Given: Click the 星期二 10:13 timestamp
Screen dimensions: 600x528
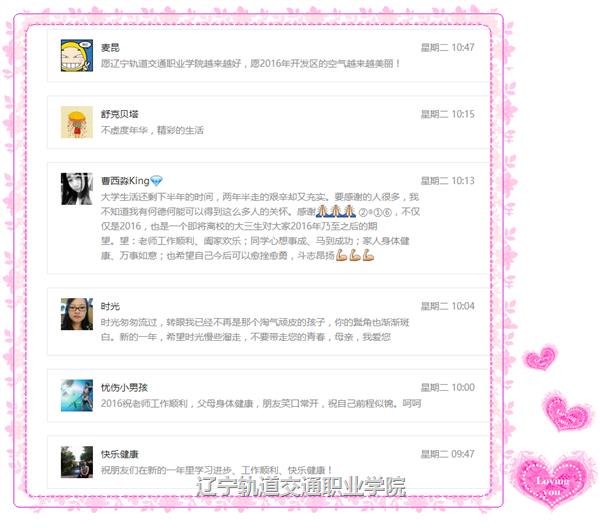Looking at the screenshot, I should click(x=447, y=181).
